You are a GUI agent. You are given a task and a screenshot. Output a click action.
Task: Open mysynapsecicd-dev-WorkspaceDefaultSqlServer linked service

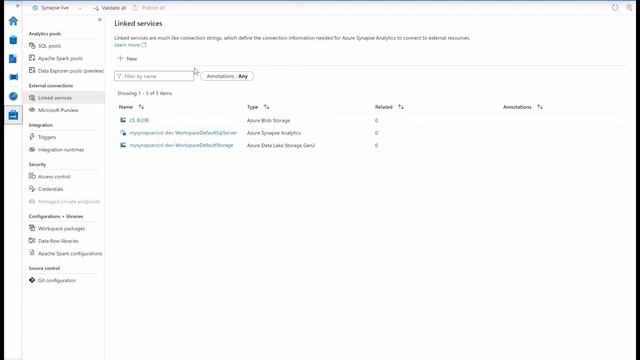pyautogui.click(x=183, y=133)
